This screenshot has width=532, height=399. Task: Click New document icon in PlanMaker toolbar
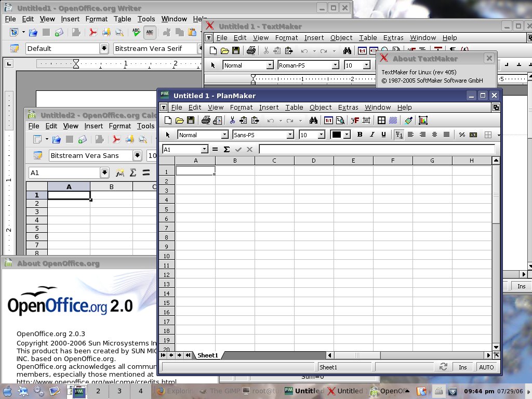tap(168, 120)
